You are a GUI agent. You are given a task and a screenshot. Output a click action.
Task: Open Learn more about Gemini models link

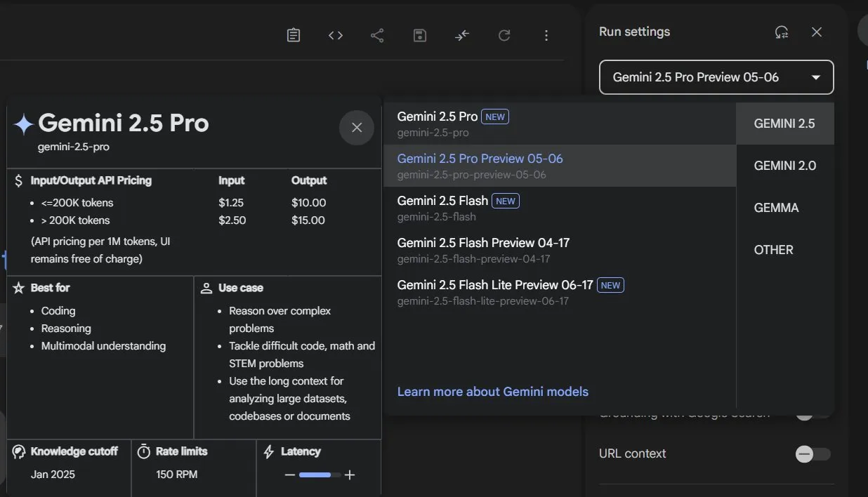493,392
